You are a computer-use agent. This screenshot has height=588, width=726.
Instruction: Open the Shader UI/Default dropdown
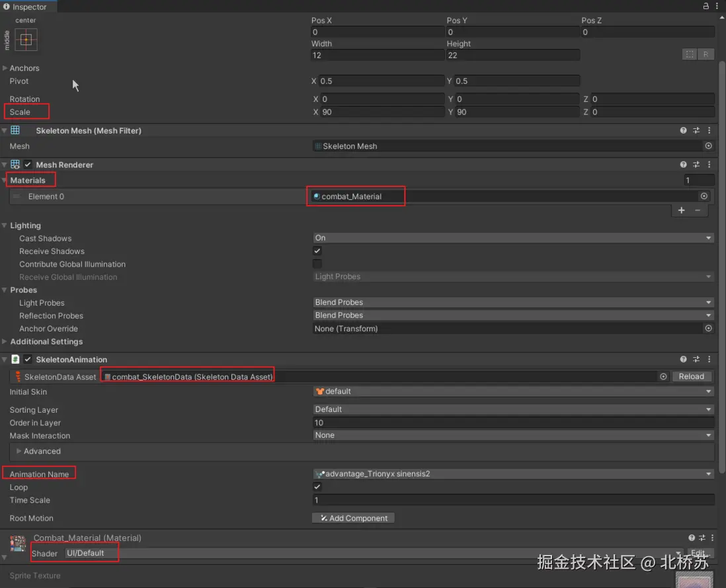click(x=374, y=553)
